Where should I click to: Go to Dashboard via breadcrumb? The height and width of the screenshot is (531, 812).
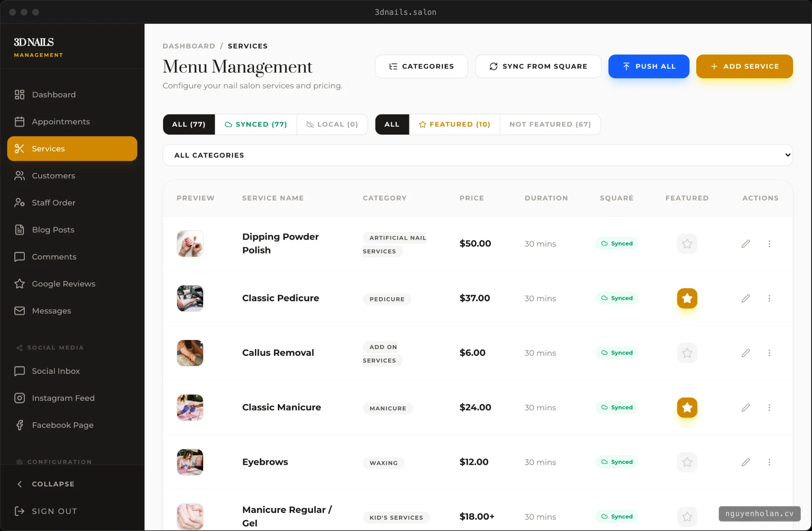click(189, 46)
